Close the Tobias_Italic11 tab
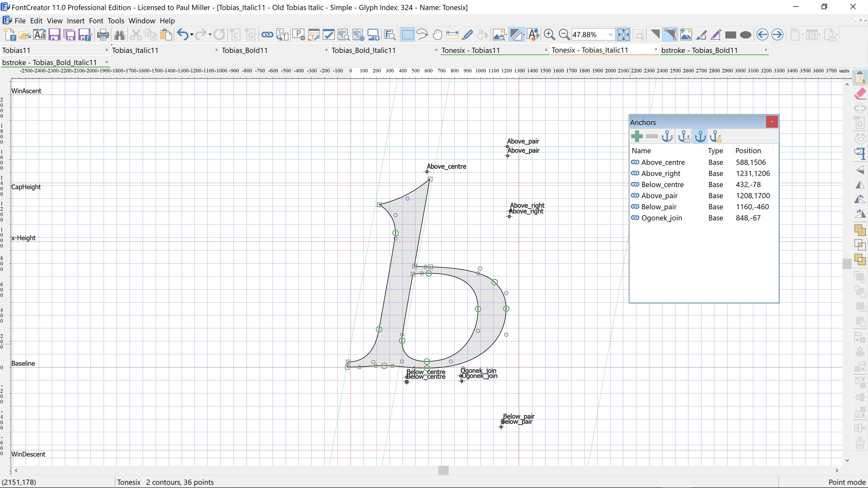Screen dimensions: 868x488 pyautogui.click(x=216, y=50)
